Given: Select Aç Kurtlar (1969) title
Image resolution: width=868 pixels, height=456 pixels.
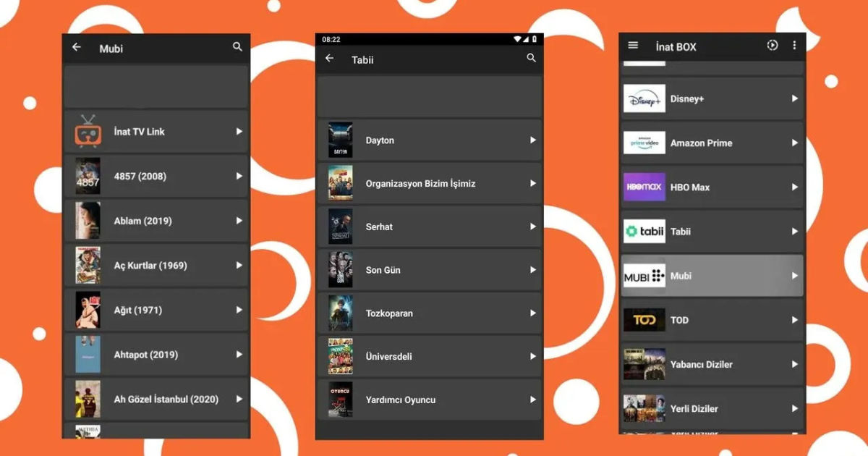Looking at the screenshot, I should coord(150,266).
